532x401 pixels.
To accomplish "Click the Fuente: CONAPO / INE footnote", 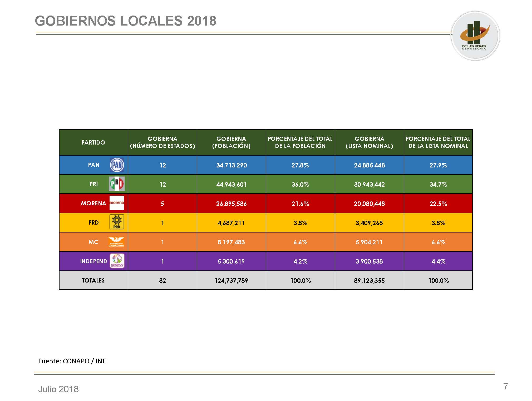I will 72,361.
